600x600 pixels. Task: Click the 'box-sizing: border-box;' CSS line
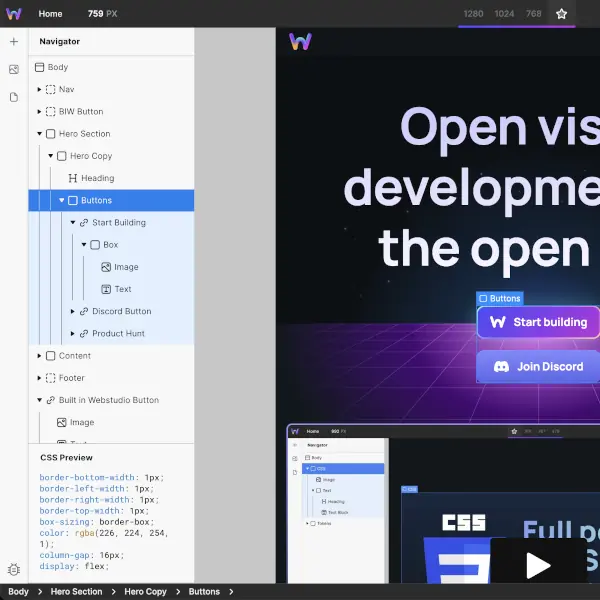97,522
